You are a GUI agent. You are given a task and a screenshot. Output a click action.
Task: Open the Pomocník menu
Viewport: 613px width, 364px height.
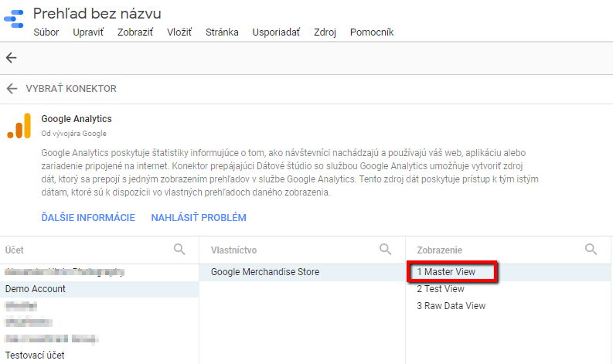pos(372,32)
